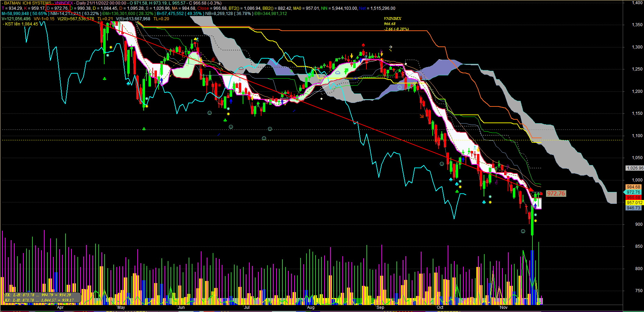
Task: Select the TK/KJ info box at bottom left
Action: coord(43,297)
